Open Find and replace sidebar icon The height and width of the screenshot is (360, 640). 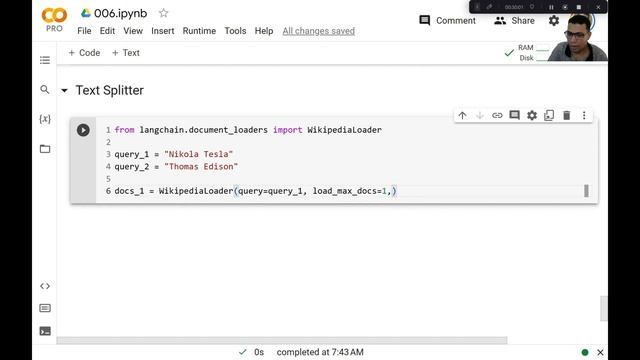(45, 89)
